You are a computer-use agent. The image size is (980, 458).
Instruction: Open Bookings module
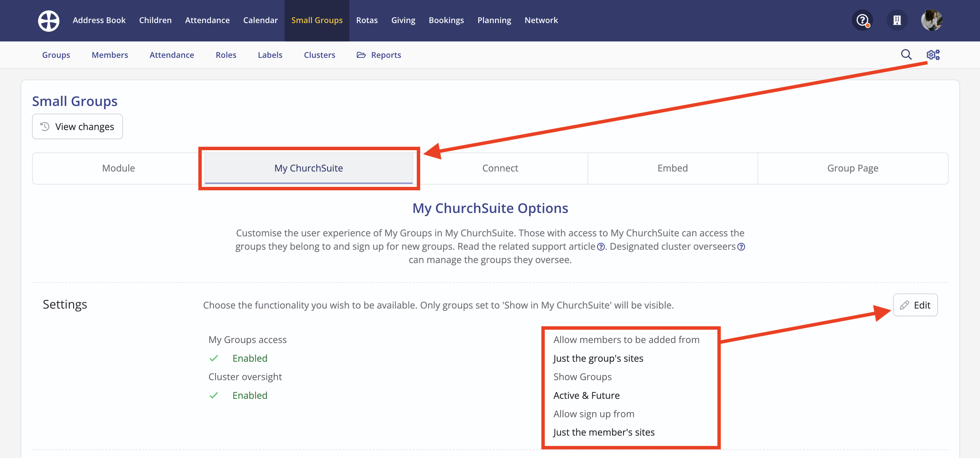click(x=446, y=20)
